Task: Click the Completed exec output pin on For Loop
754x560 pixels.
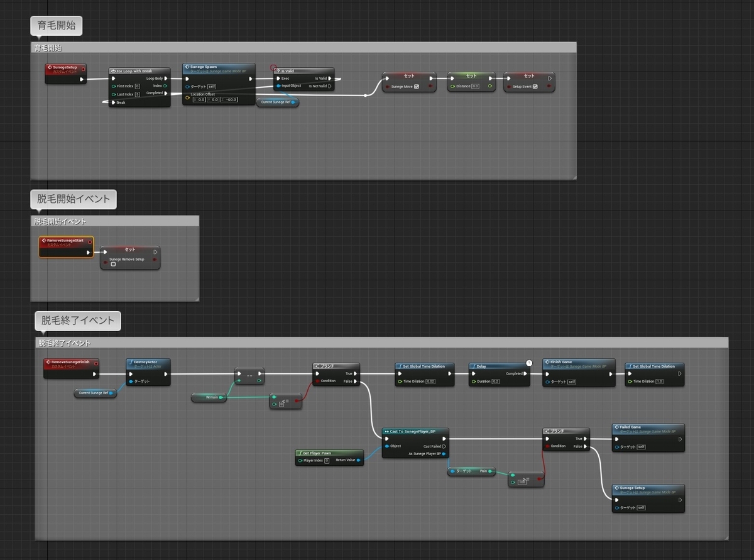Action: [x=167, y=93]
